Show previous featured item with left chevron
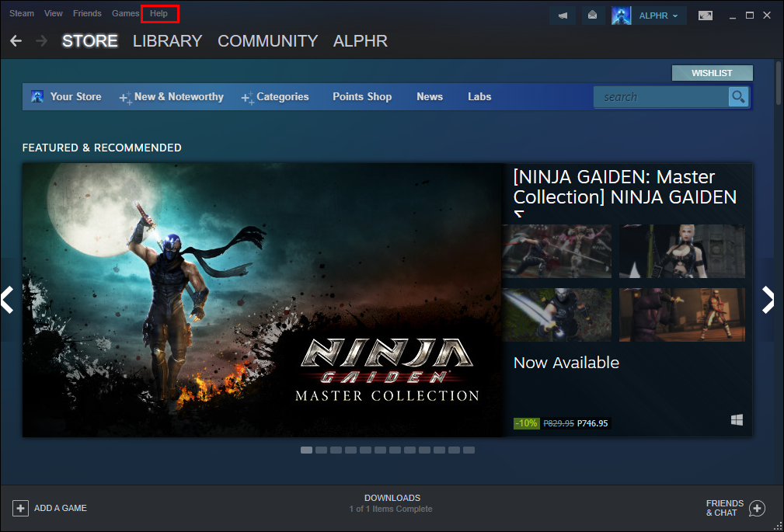Screen dimensions: 784x532 pos(7,300)
